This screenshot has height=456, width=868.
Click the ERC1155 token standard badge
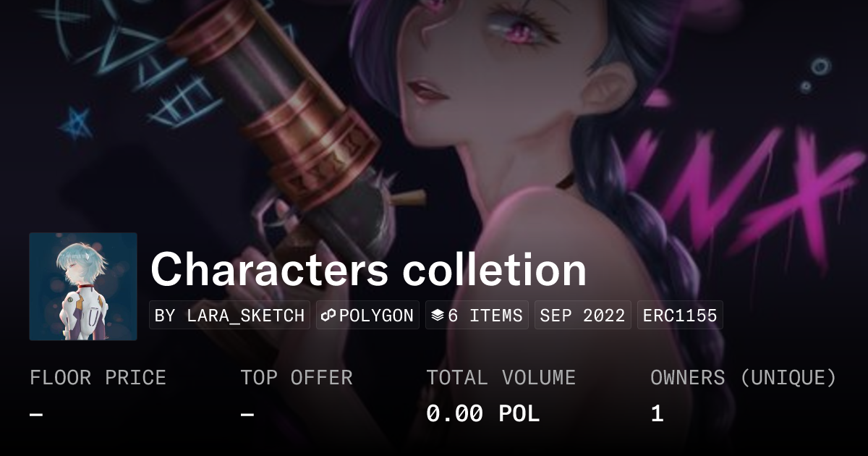[680, 316]
